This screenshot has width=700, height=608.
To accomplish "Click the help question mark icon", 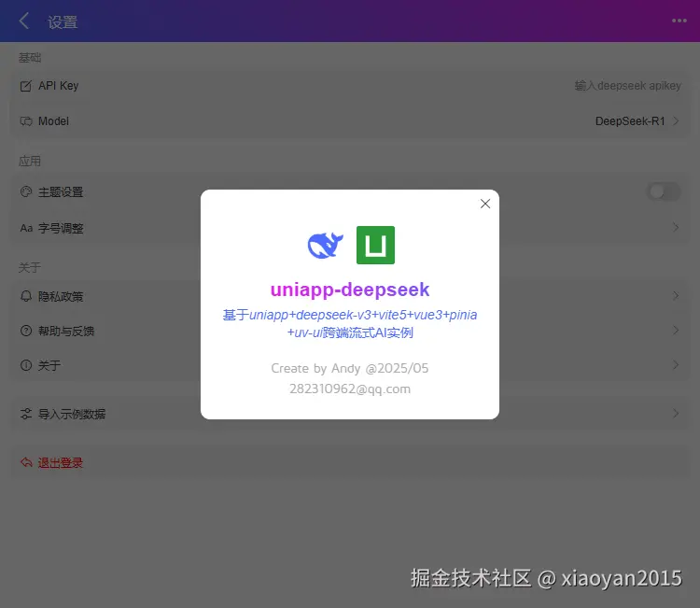I will (x=26, y=331).
